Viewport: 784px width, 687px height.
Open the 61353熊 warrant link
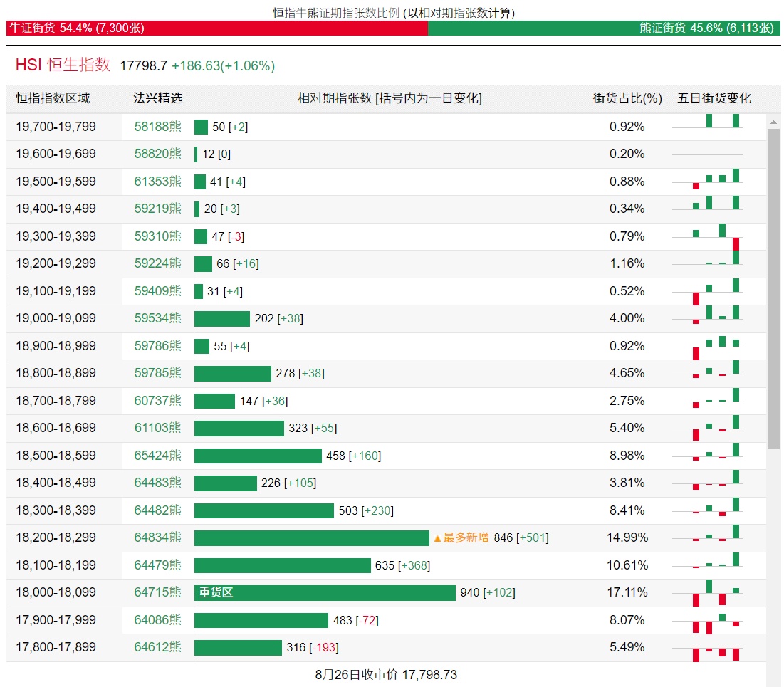coord(157,182)
